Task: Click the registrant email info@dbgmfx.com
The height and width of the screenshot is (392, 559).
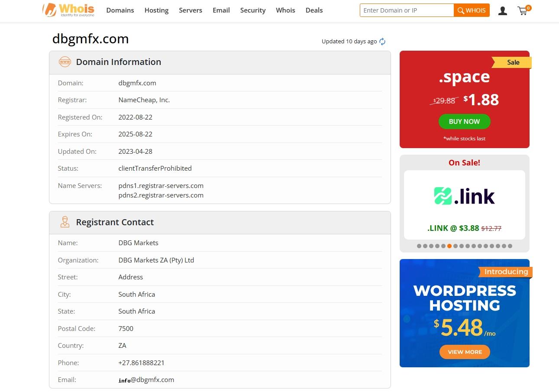Action: coord(146,380)
